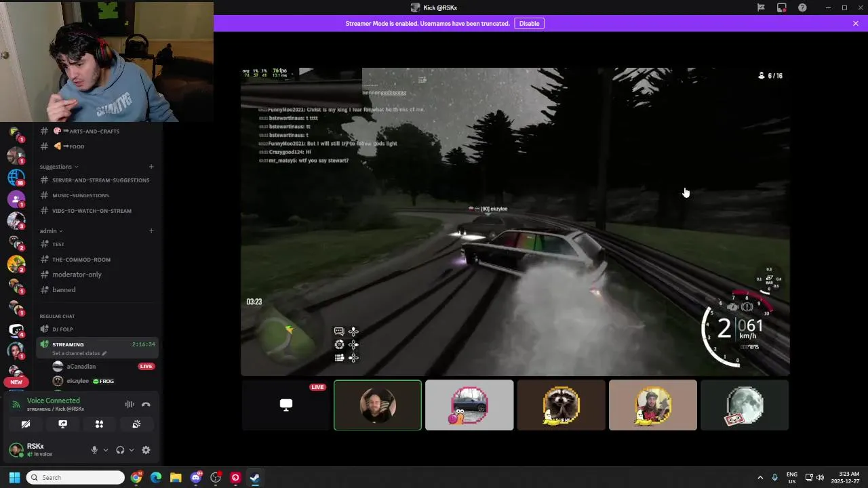Image resolution: width=868 pixels, height=488 pixels.
Task: Open participants count 6 / 16
Action: 770,76
